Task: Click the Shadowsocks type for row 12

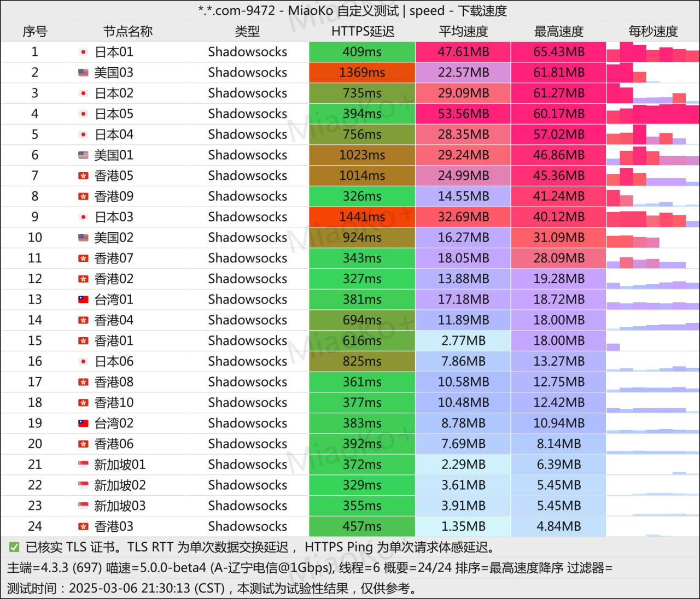Action: tap(247, 279)
